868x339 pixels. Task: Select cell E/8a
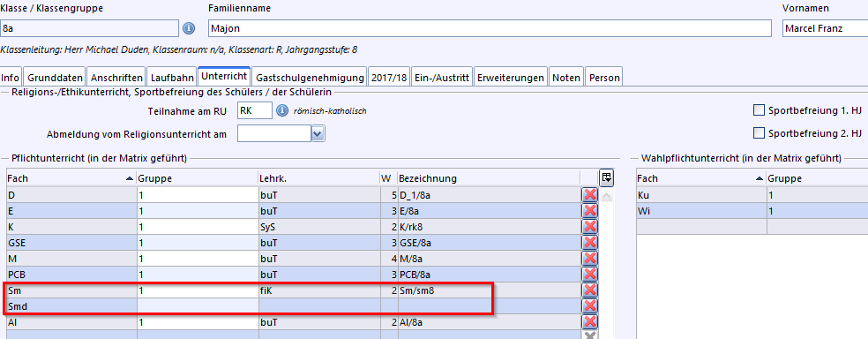[x=489, y=211]
